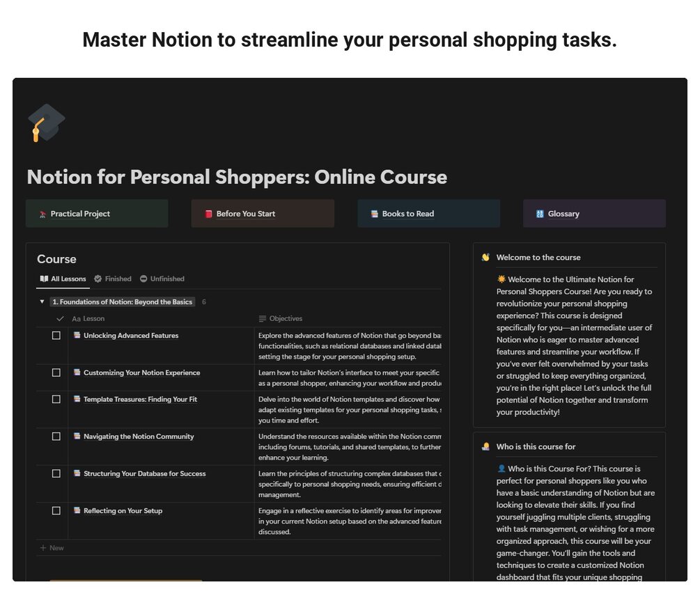
Task: Click the red Before You Start icon
Action: [x=208, y=214]
